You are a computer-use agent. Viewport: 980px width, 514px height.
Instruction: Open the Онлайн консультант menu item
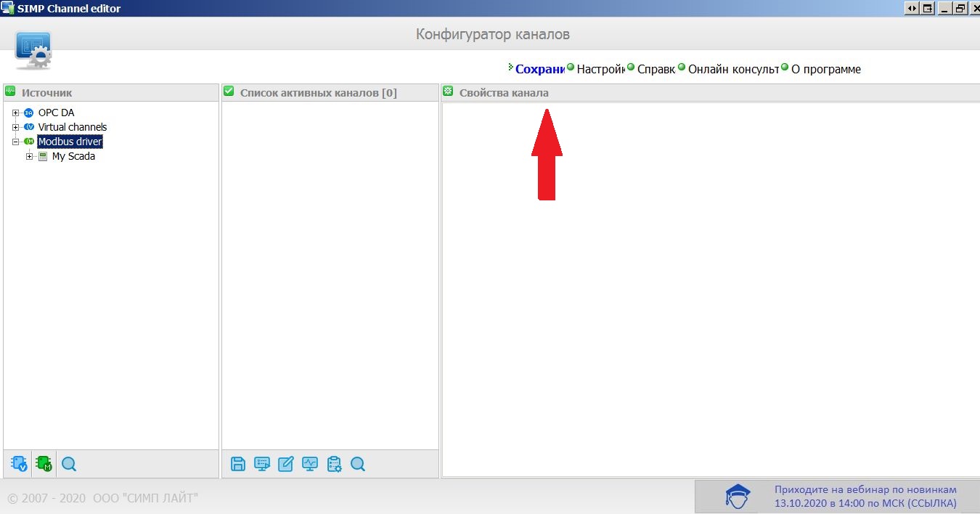pyautogui.click(x=733, y=70)
